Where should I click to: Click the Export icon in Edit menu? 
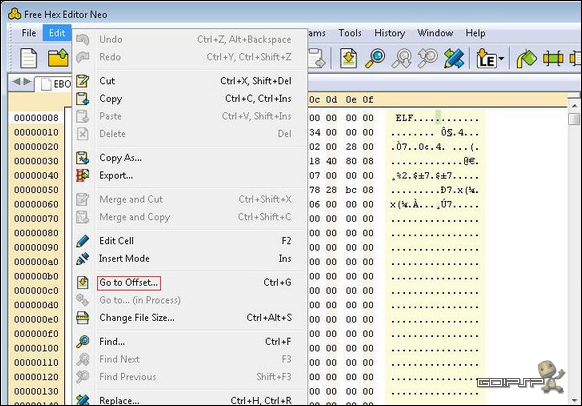pos(82,175)
